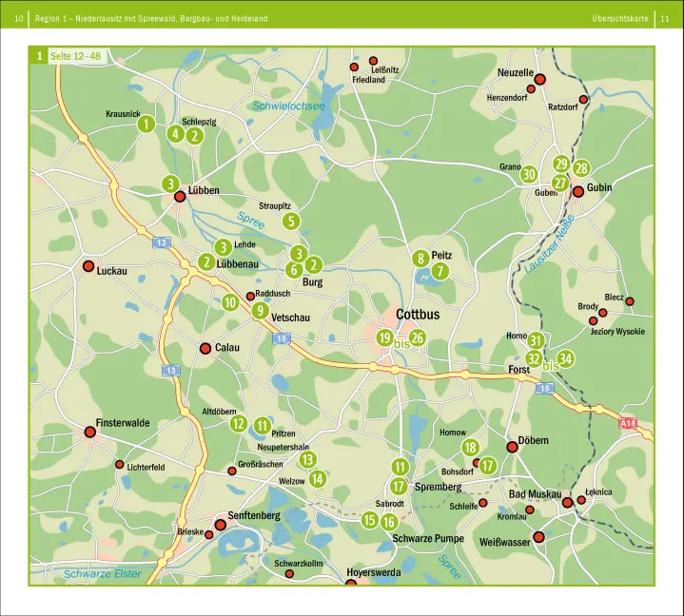This screenshot has height=616, width=684.
Task: Select the Übersichtskarte header text
Action: click(x=620, y=19)
